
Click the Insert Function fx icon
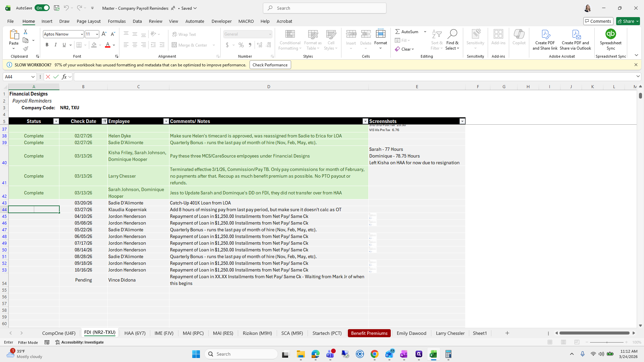64,77
